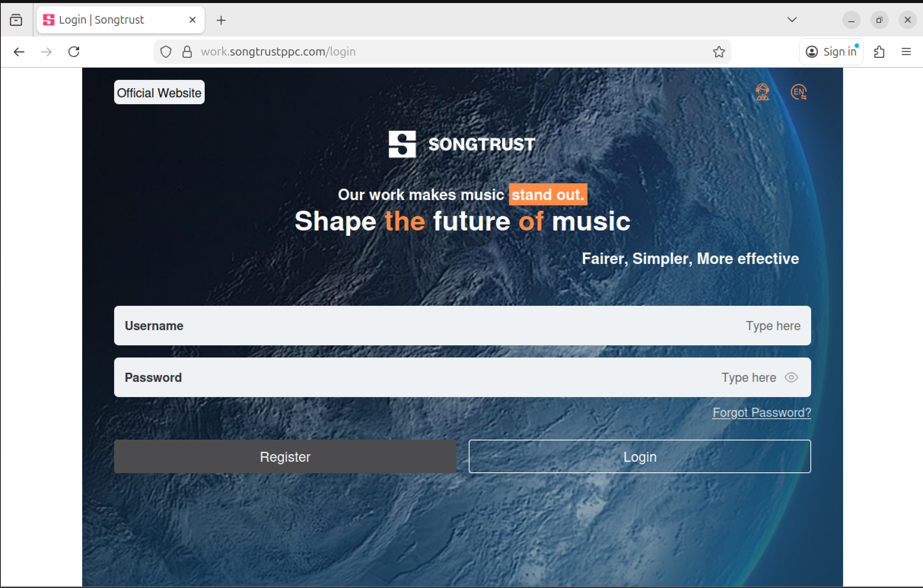
Task: Click the 'stand out.' highlighted text
Action: 548,195
